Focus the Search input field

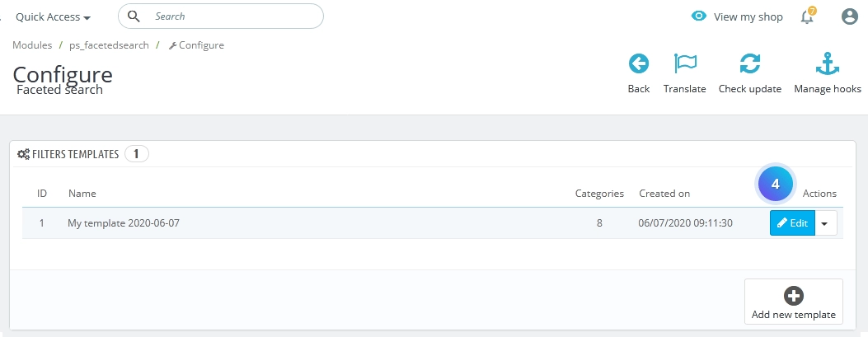220,16
